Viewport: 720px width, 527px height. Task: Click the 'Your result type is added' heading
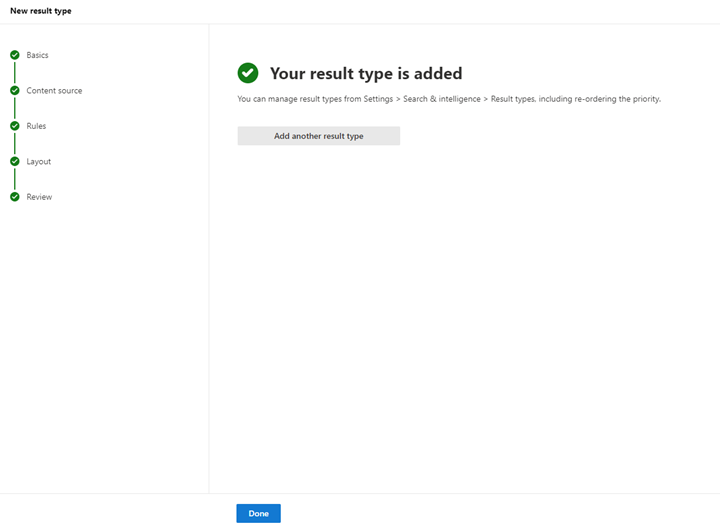pos(366,73)
